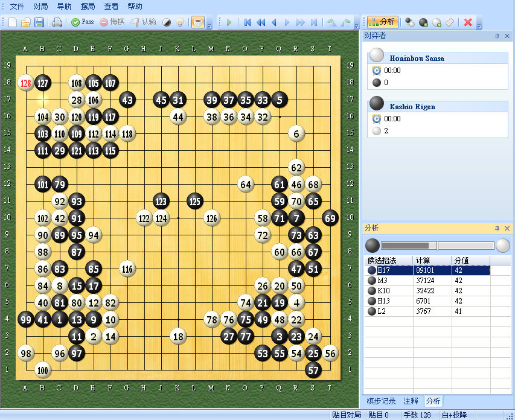Switch to the 棋步记录 tab

click(x=381, y=401)
